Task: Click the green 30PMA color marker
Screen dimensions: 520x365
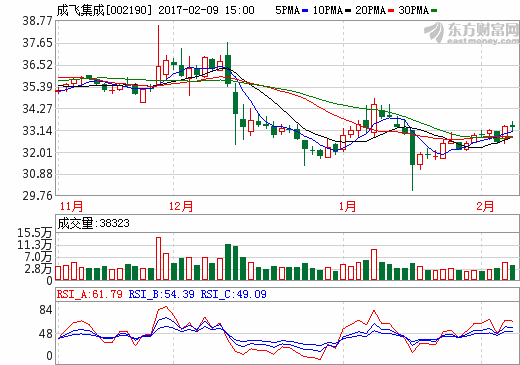Action: tap(434, 11)
